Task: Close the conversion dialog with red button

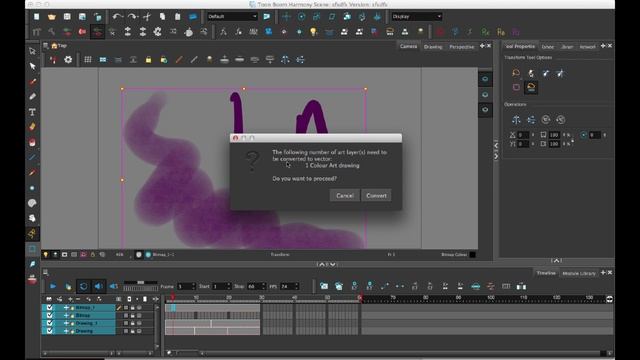Action: click(235, 138)
